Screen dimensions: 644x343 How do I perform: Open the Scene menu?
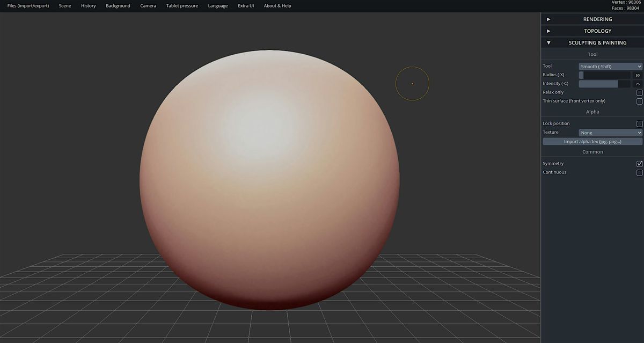click(64, 6)
